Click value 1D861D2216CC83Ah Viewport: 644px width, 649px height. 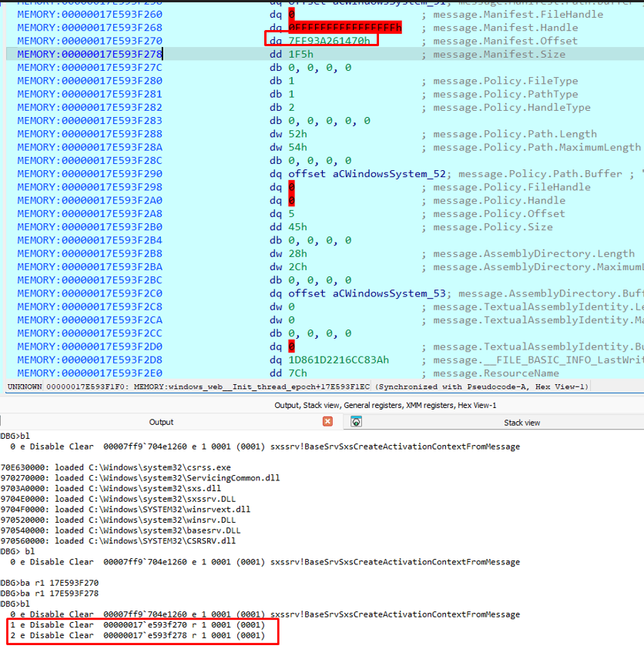339,360
